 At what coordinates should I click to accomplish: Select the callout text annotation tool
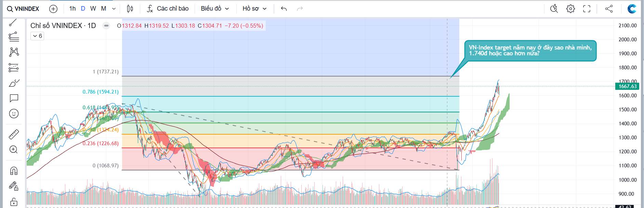[x=14, y=98]
